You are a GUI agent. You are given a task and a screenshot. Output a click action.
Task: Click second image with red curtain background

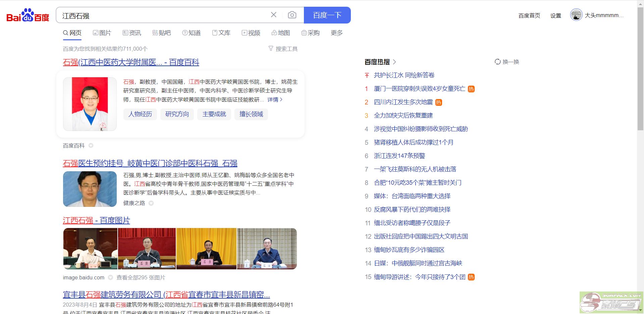click(x=147, y=249)
